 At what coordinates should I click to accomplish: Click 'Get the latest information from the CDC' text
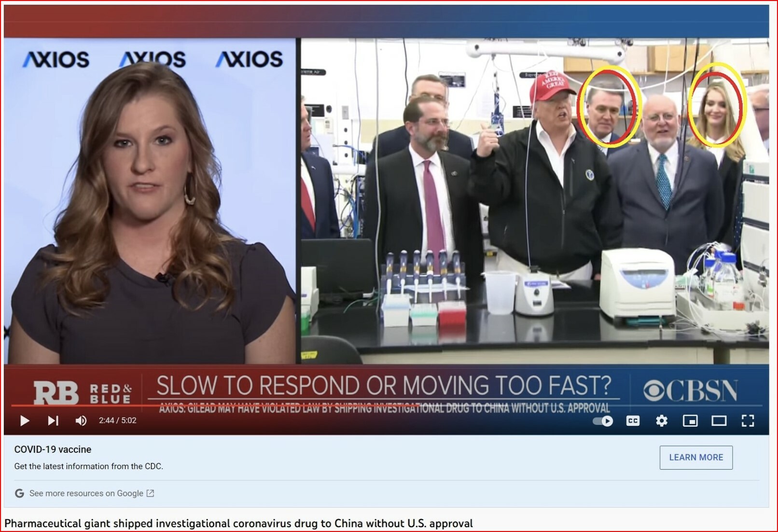coord(89,466)
